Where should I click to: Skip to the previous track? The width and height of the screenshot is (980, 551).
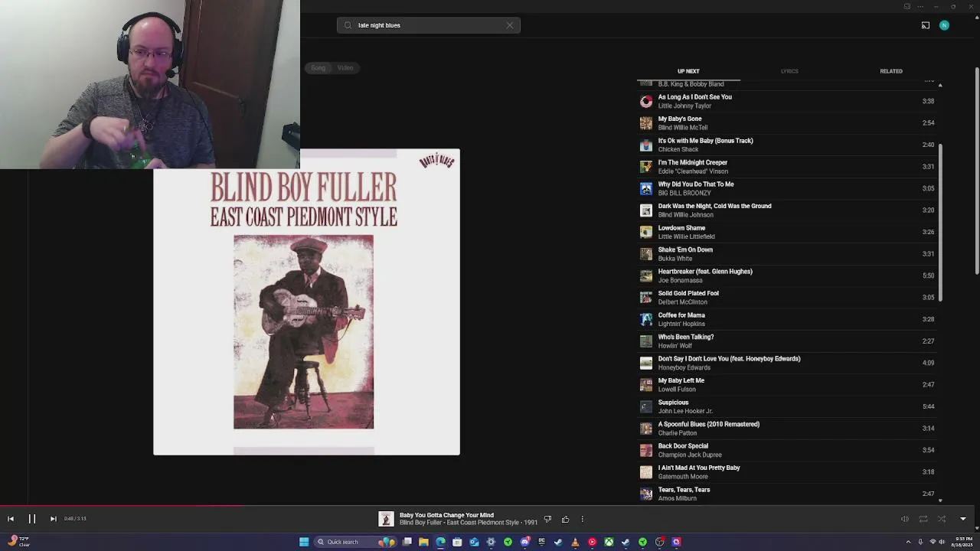(x=11, y=519)
